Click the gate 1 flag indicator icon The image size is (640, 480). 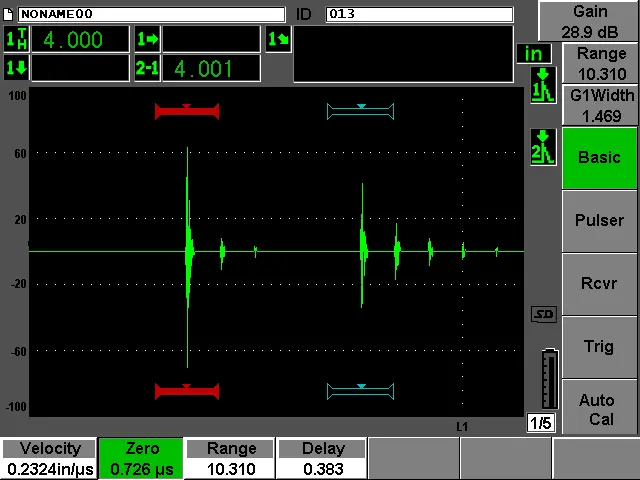tap(543, 86)
